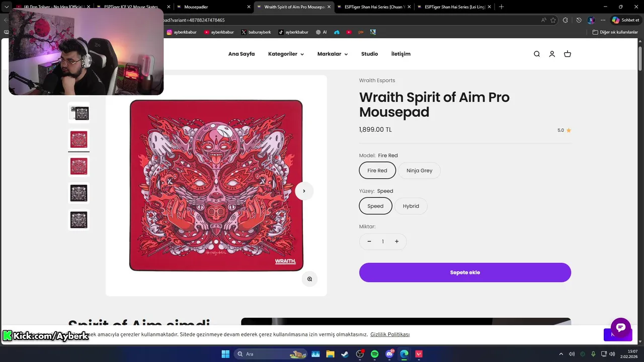Image resolution: width=644 pixels, height=362 pixels.
Task: Favorite this page with star icon
Action: [x=553, y=20]
